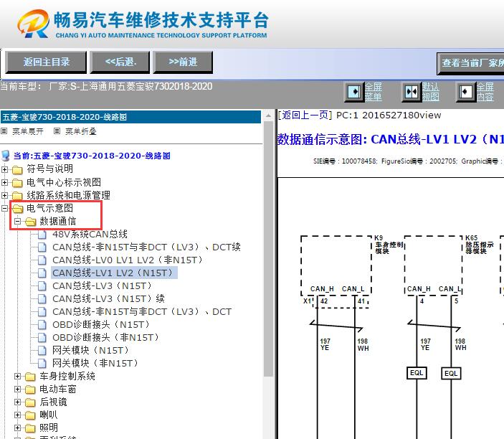Click the icon beside 菜单折叠
504x439 pixels.
[57, 131]
